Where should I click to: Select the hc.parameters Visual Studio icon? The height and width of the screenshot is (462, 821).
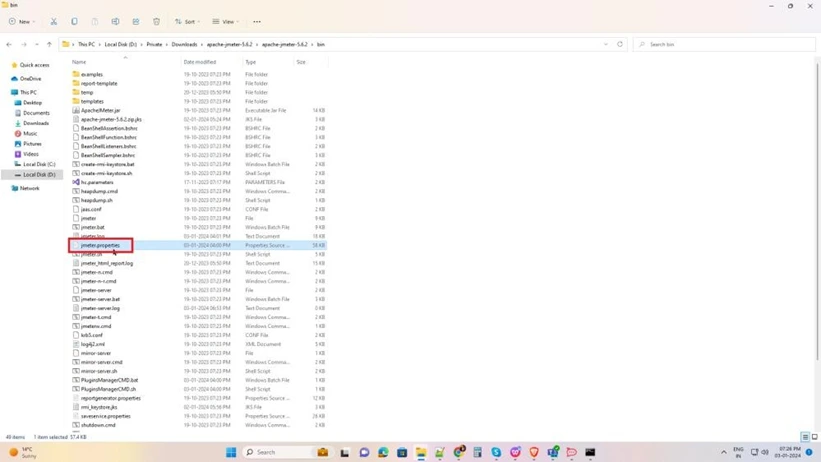(76, 182)
